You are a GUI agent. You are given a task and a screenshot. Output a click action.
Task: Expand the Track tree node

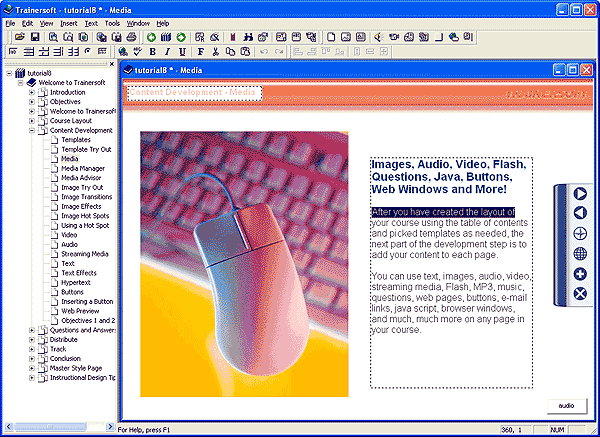coord(32,349)
